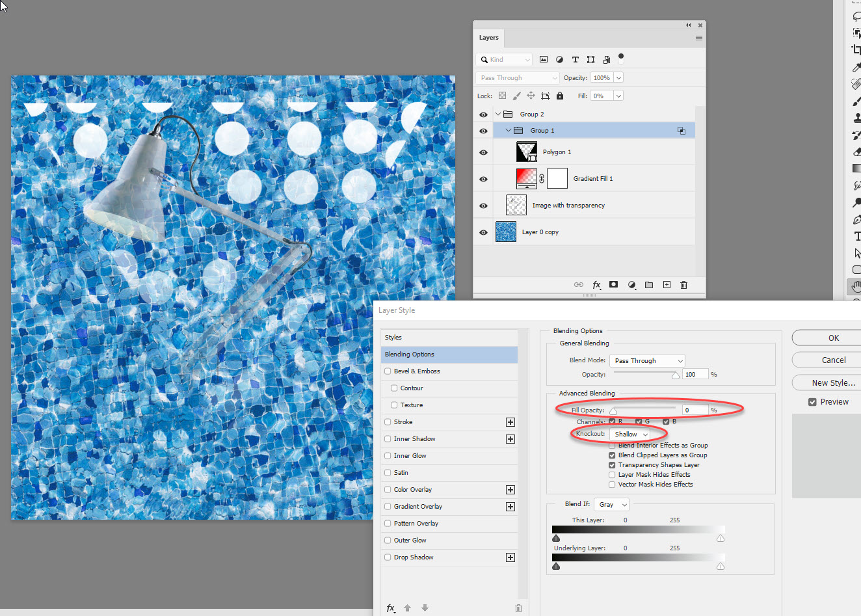
Task: Collapse the Group 2 layer group
Action: click(498, 113)
